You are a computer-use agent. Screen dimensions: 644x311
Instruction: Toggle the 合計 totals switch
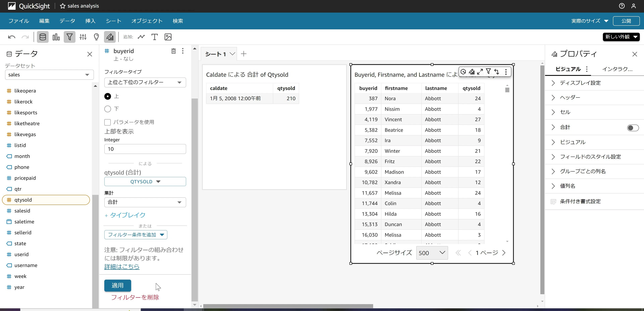633,128
